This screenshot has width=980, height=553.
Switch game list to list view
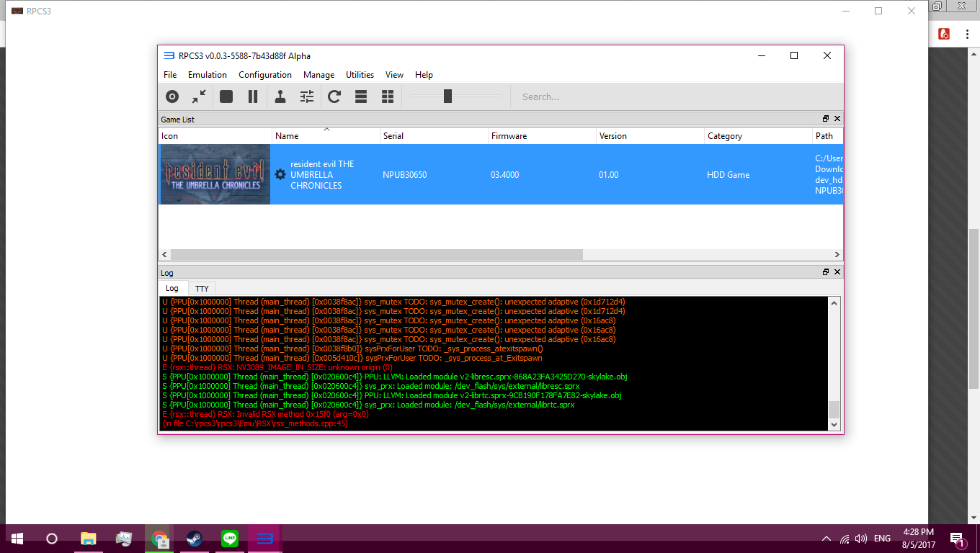[x=361, y=96]
